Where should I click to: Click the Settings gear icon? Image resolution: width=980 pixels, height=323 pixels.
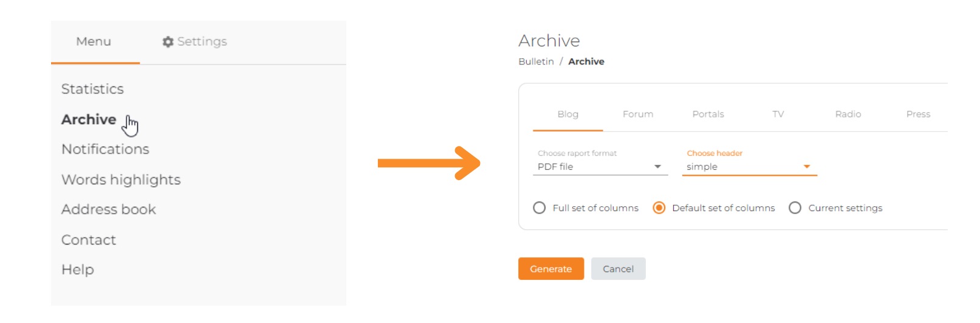click(x=168, y=42)
